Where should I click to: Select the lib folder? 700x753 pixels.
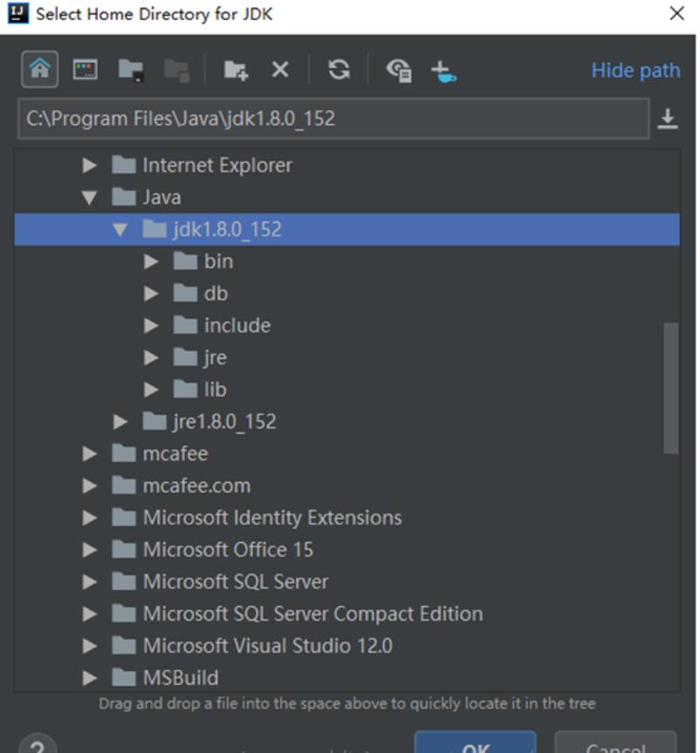(346, 389)
